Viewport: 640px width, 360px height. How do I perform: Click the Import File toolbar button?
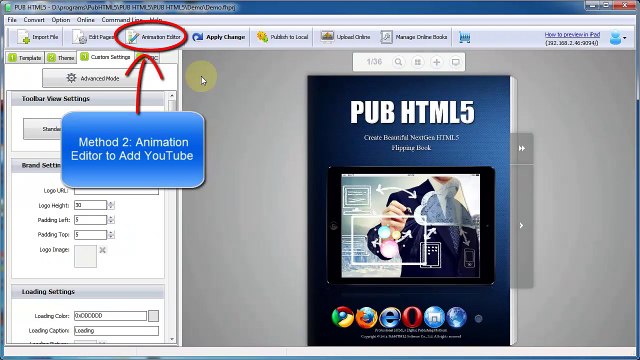pos(38,37)
